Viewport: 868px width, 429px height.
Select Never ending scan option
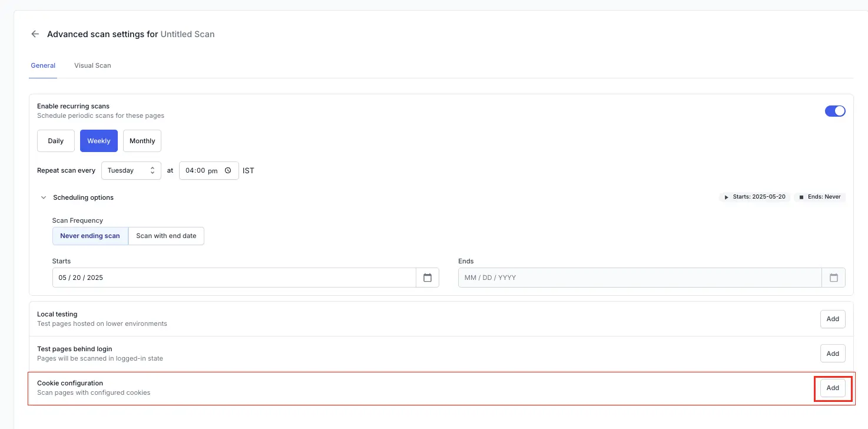click(90, 236)
